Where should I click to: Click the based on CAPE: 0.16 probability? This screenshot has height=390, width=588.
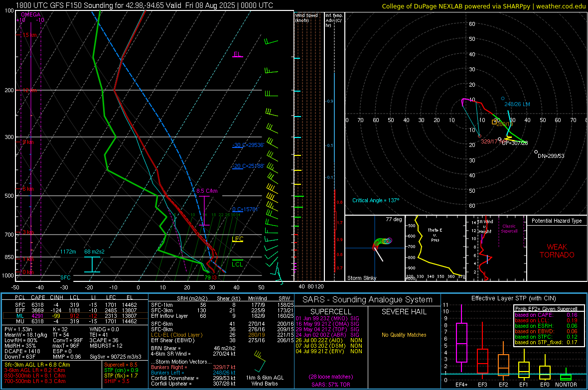pos(546,315)
